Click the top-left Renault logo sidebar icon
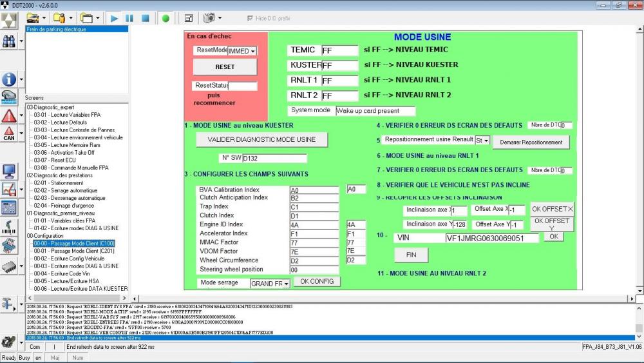The image size is (644, 363). pos(8,21)
